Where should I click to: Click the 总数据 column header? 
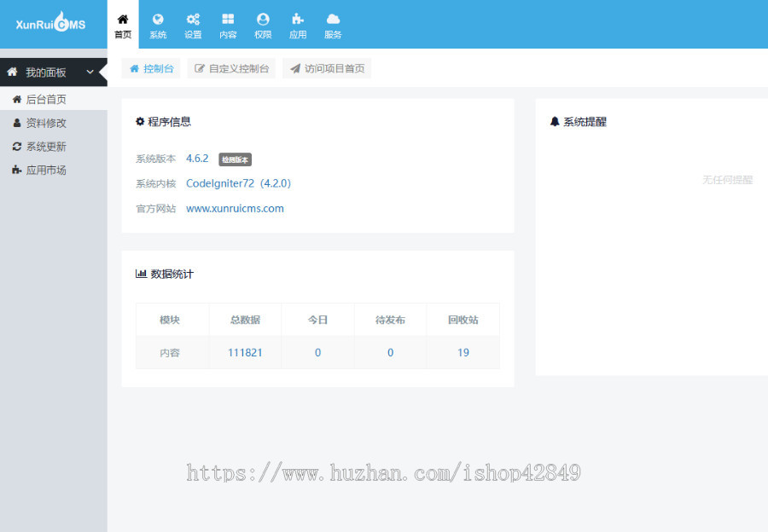245,320
